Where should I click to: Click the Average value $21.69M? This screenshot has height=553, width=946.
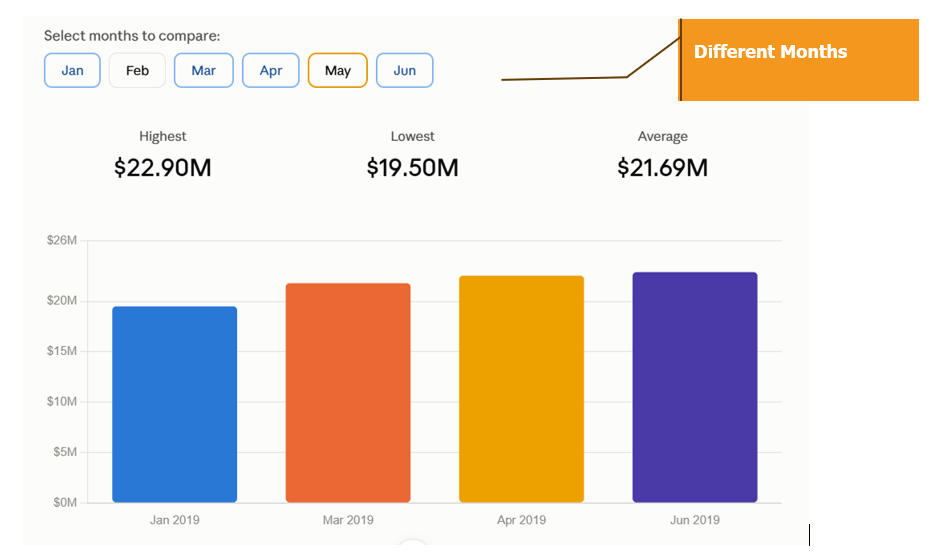coord(662,168)
